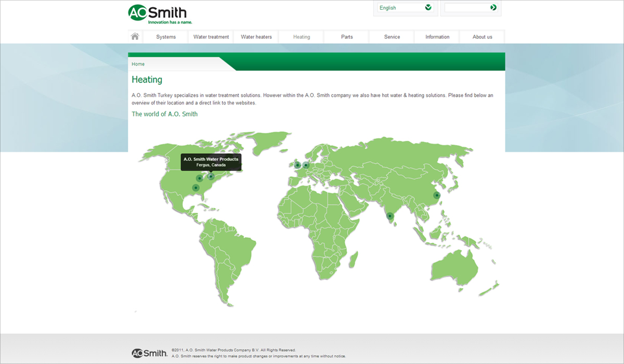Open the Information menu
This screenshot has height=364, width=624.
437,37
